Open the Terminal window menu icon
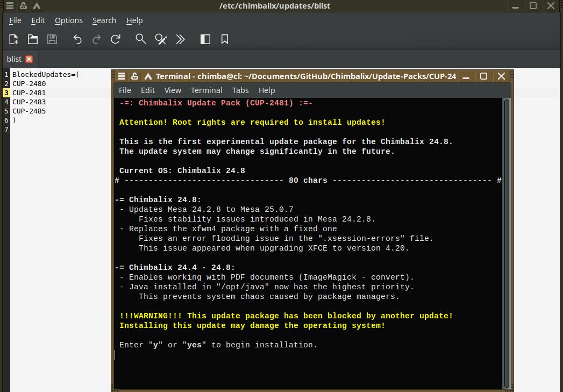The height and width of the screenshot is (392, 563). coord(122,76)
